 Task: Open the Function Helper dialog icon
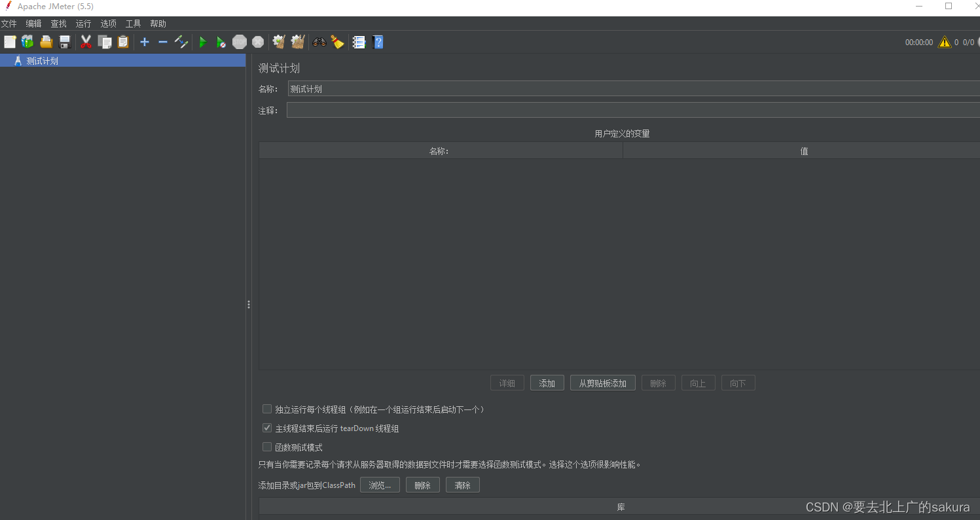click(x=359, y=42)
